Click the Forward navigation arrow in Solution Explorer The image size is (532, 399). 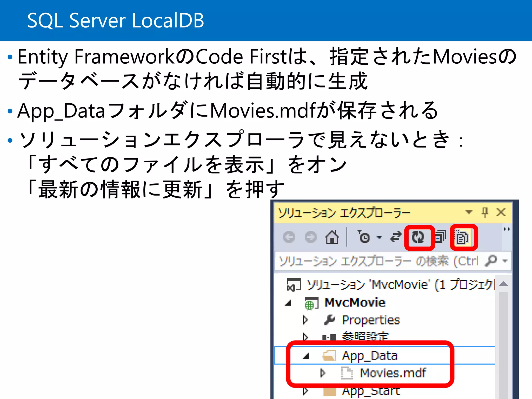pyautogui.click(x=310, y=237)
